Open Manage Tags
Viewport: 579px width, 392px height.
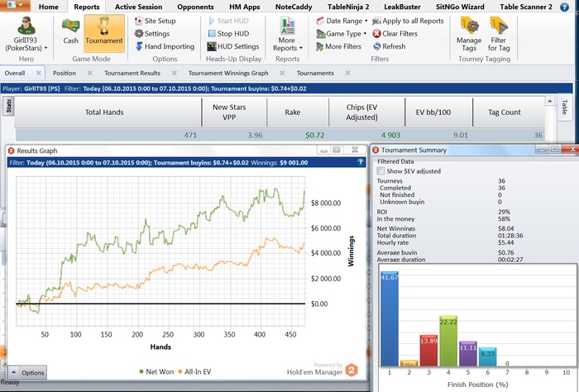pyautogui.click(x=469, y=35)
